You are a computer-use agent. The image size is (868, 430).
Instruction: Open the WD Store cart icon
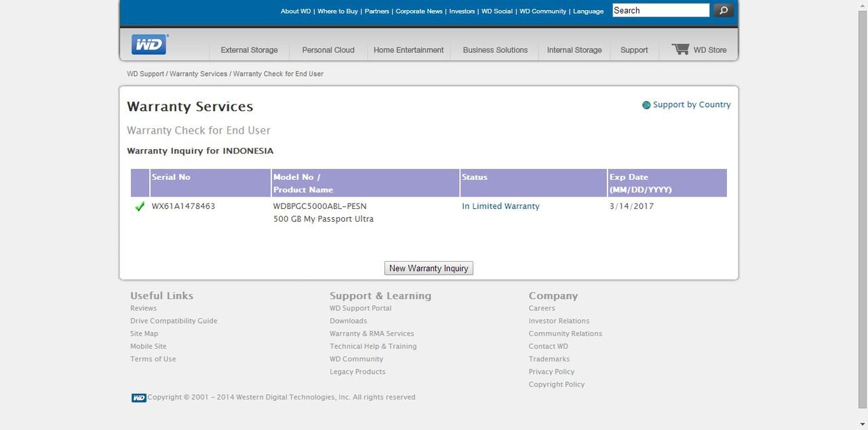680,49
